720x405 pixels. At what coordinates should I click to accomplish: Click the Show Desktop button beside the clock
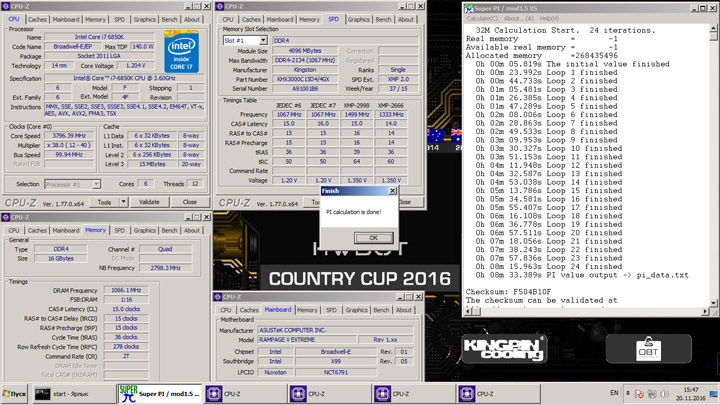tap(714, 394)
